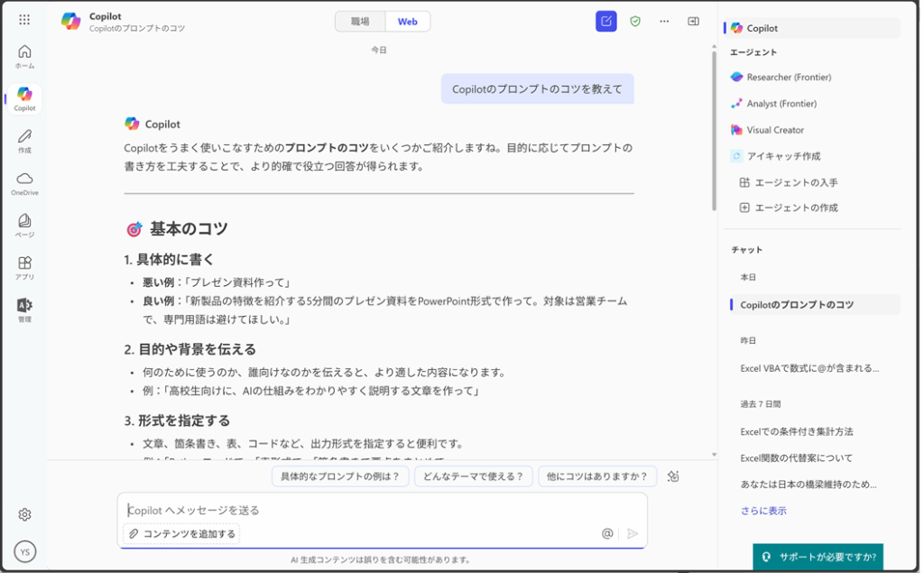924x573 pixels.
Task: Click the user message Copilotのプロンプトのコツを教えて
Action: pos(538,89)
